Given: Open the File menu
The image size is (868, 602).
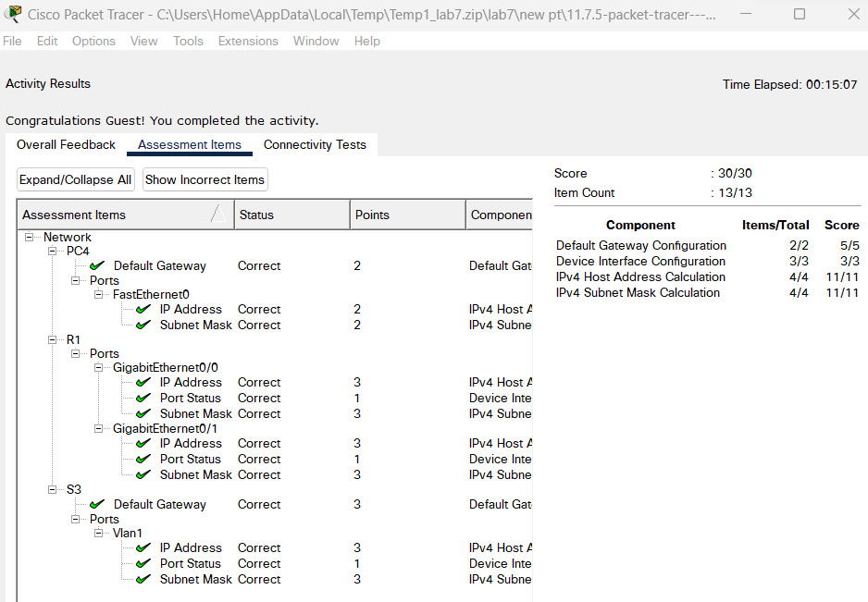Looking at the screenshot, I should pos(12,41).
